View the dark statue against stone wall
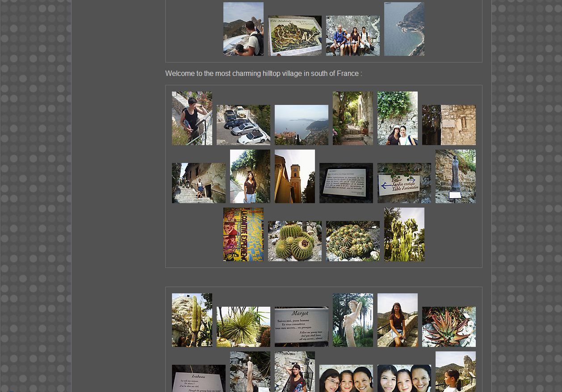The image size is (562, 392). tap(455, 176)
